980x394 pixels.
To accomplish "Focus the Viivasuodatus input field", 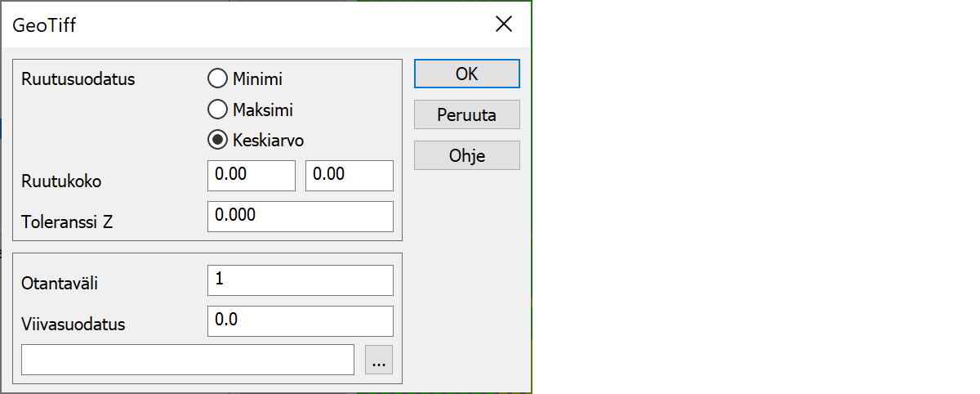I will click(x=300, y=320).
